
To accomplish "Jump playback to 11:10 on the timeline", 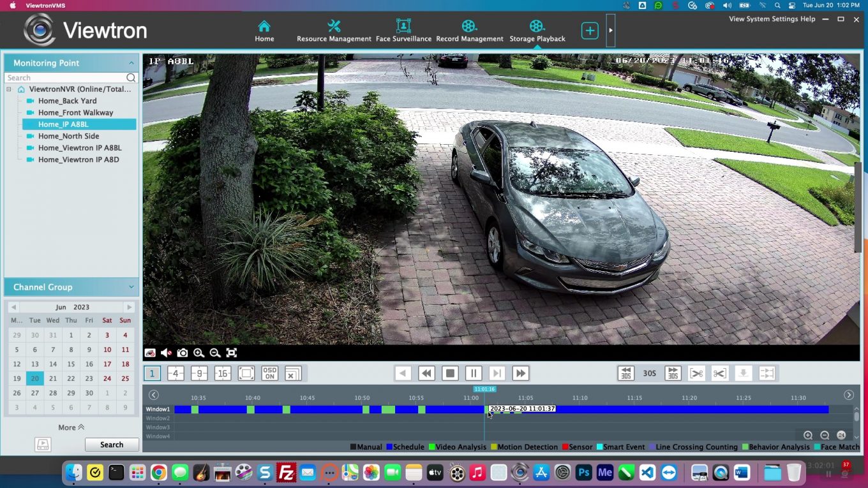I will point(580,409).
